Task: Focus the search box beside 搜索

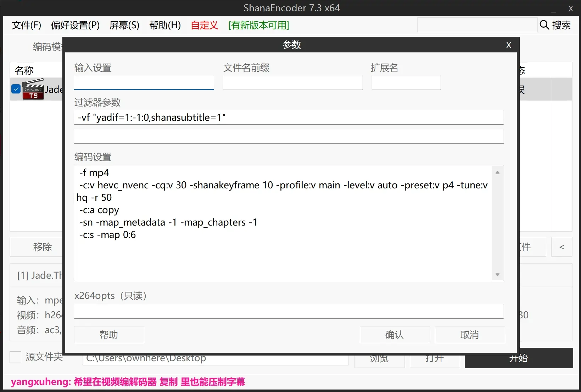Action: point(477,25)
